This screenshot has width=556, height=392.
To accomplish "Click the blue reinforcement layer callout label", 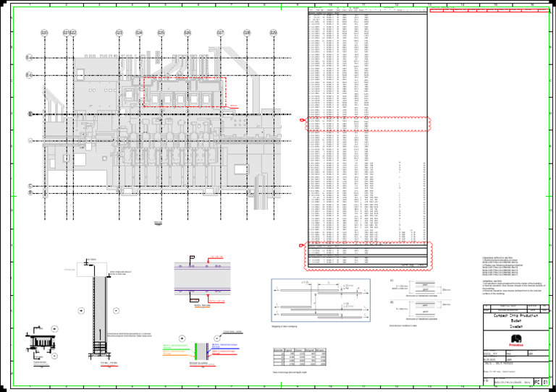I will 226,346.
